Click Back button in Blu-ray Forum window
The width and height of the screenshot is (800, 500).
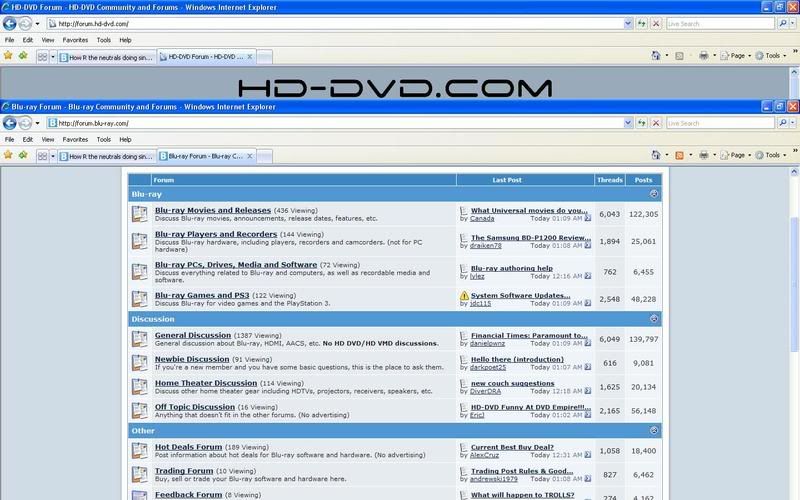[x=10, y=123]
